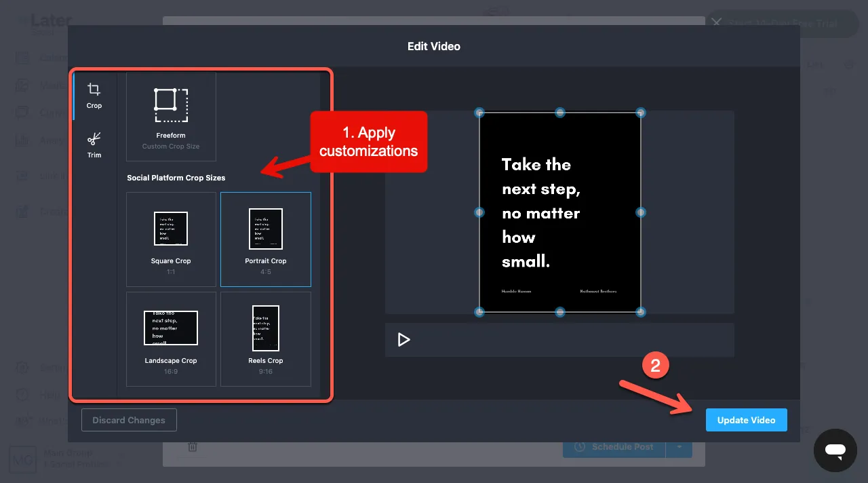Click the bottom-center crop handle

pos(560,312)
